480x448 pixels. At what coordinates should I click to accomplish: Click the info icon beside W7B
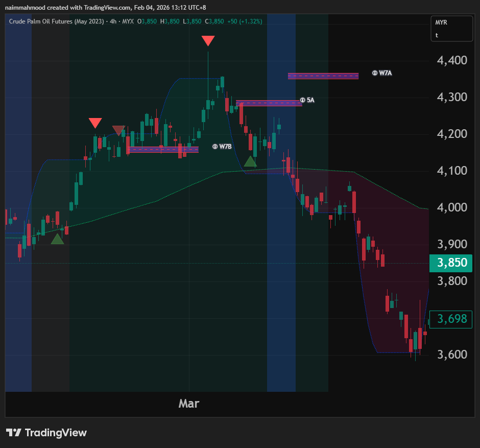[215, 147]
